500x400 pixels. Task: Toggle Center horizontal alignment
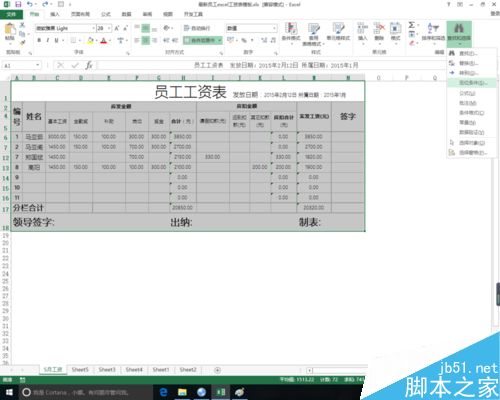tap(146, 40)
